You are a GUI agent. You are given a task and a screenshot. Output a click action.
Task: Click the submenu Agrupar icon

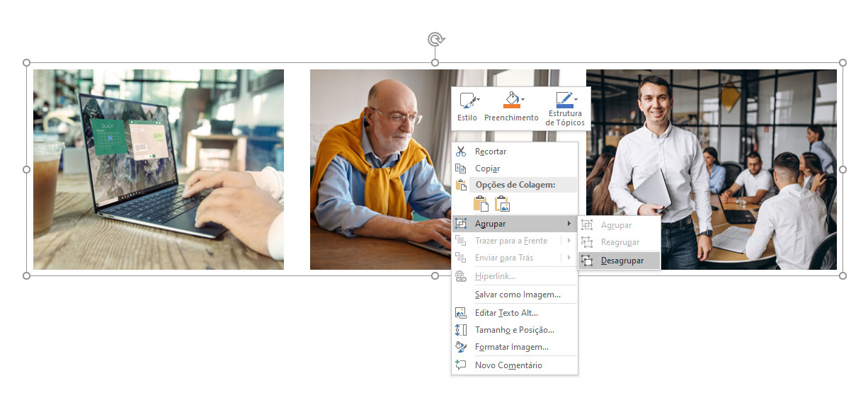[587, 225]
